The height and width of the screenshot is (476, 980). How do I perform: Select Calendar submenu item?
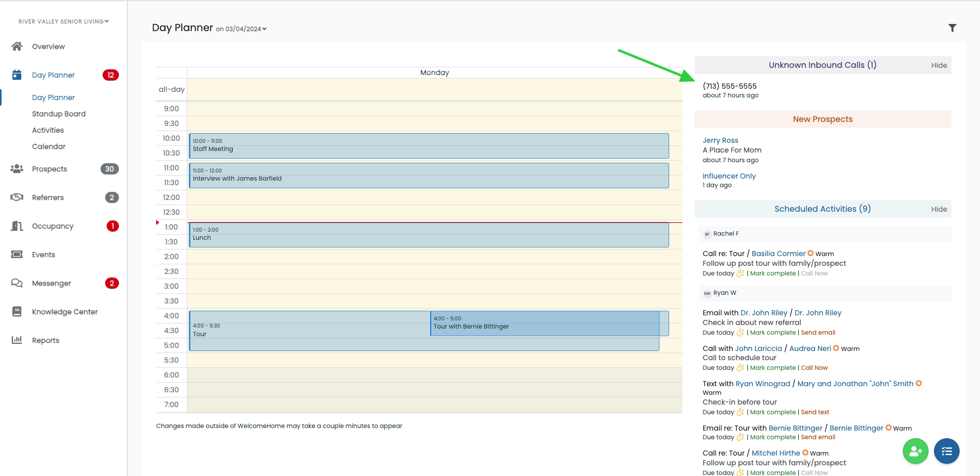(x=48, y=146)
